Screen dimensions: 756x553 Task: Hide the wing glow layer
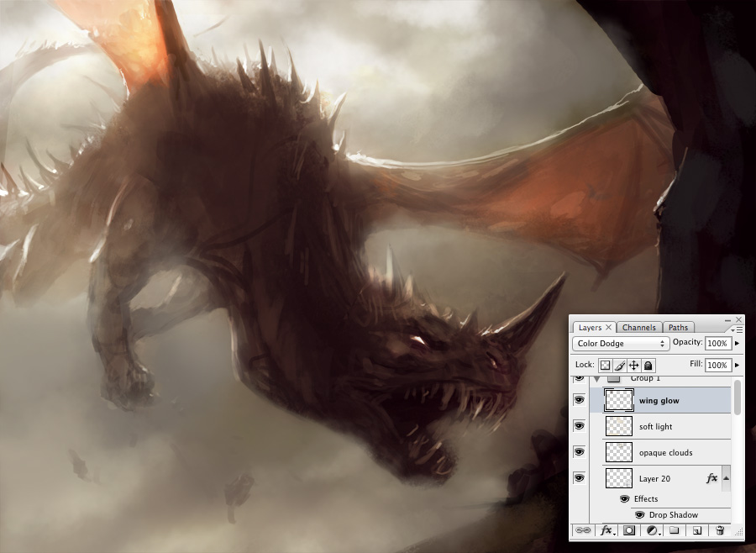click(579, 400)
